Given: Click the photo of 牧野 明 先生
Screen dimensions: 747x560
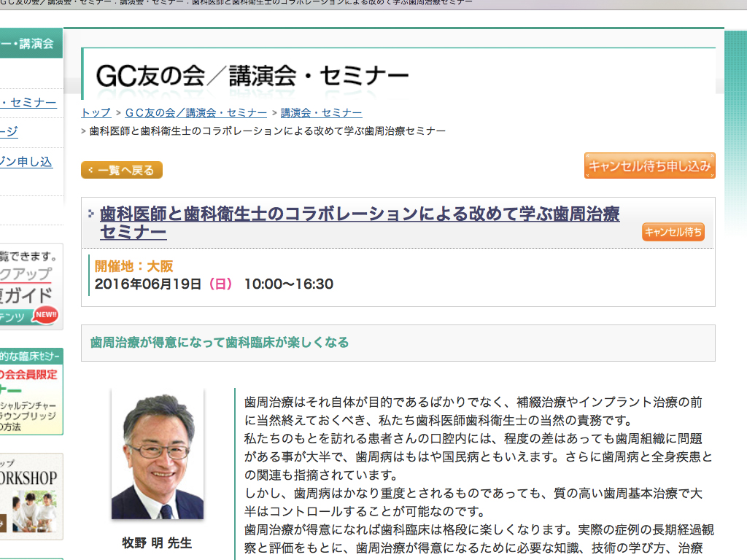Looking at the screenshot, I should [158, 454].
